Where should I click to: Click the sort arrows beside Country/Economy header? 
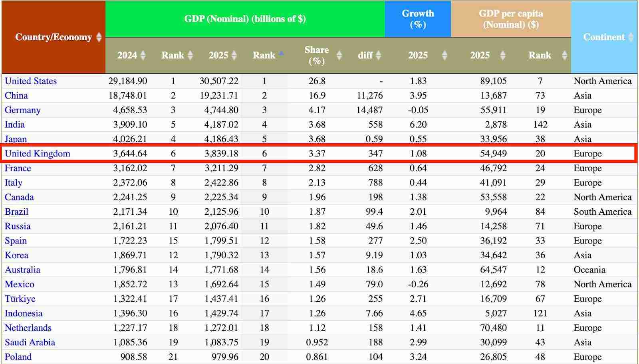tap(99, 37)
